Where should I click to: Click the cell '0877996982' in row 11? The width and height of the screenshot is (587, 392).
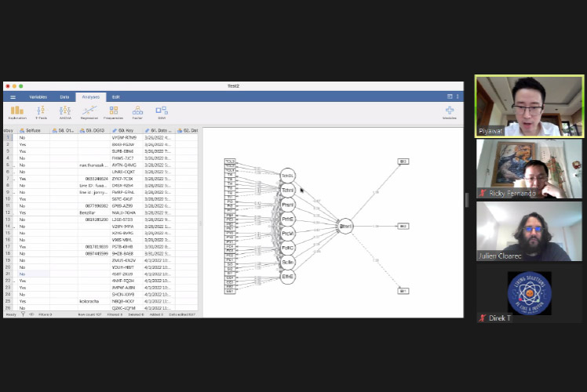(x=93, y=205)
